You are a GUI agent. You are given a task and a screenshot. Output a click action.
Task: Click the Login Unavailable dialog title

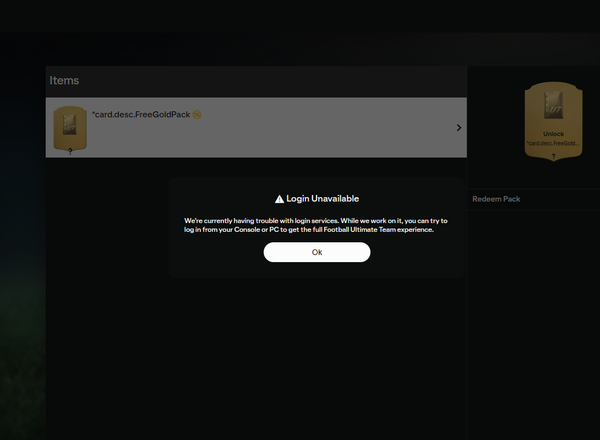tap(322, 199)
